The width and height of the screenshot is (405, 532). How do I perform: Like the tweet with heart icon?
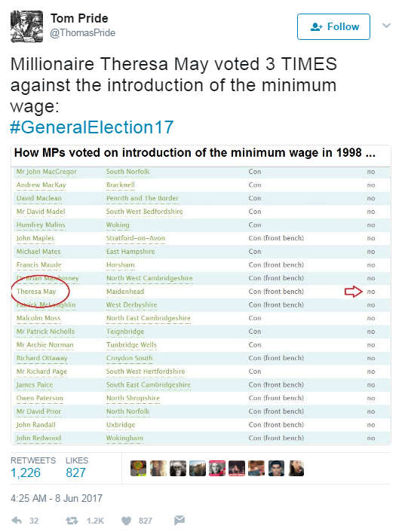tap(126, 521)
